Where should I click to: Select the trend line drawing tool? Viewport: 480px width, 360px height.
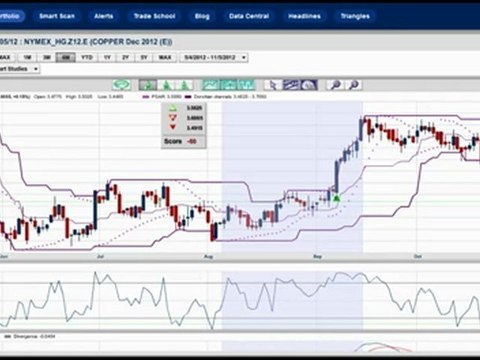[x=291, y=85]
